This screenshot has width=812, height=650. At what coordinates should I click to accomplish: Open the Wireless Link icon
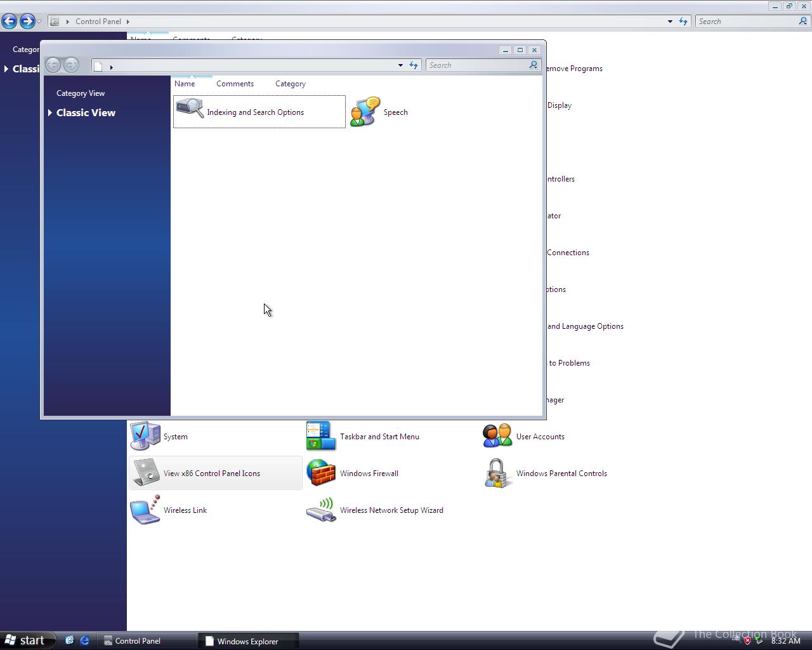145,510
